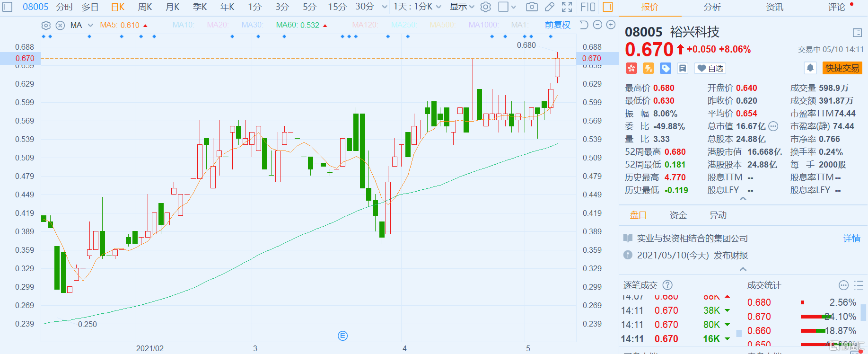This screenshot has width=868, height=354.
Task: Toggle 自选 watchlist favorite for this stock
Action: [710, 68]
